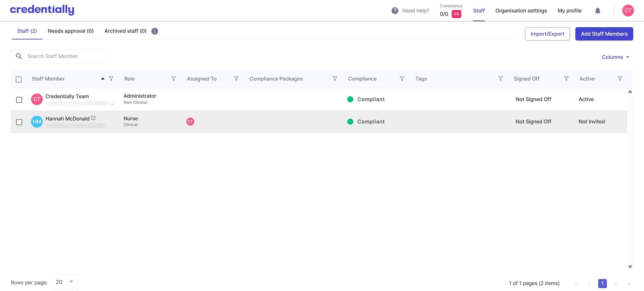Screen dimensions: 644x291
Task: Click the credentially logo
Action: point(42,10)
